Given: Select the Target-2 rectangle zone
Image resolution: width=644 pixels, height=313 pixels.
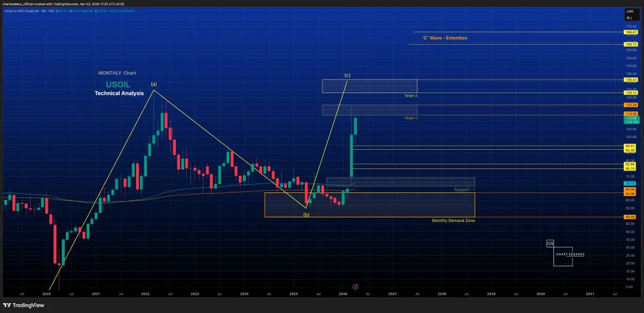Looking at the screenshot, I should click(369, 110).
